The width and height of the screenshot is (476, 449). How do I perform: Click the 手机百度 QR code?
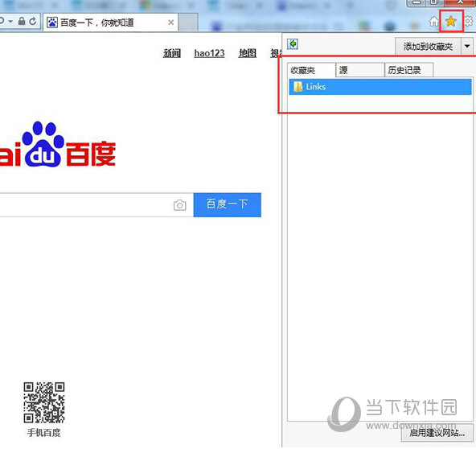pyautogui.click(x=44, y=402)
